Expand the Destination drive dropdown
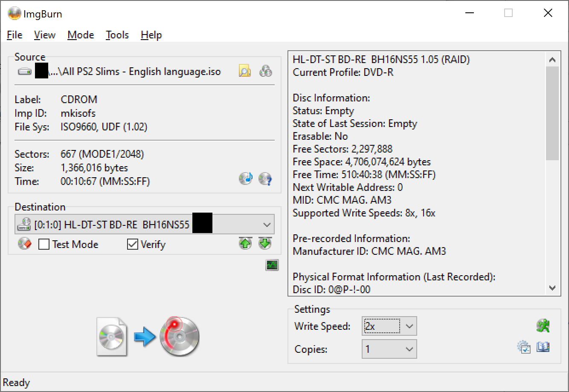Image resolution: width=569 pixels, height=392 pixels. coord(267,225)
